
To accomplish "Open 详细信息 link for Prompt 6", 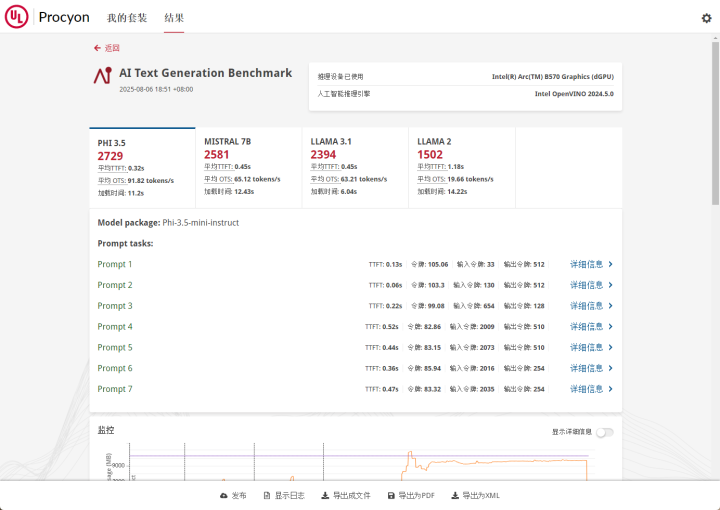I will (586, 368).
